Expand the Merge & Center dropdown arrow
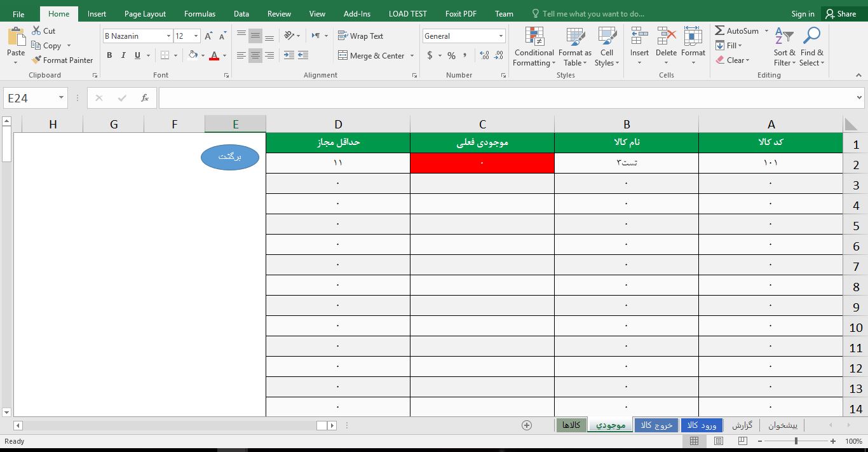 [x=412, y=56]
